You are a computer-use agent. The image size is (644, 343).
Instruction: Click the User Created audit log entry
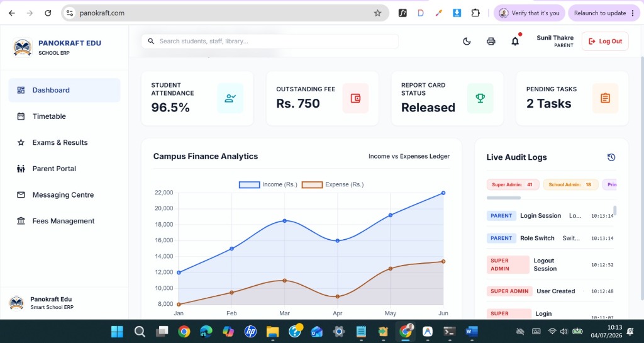coord(550,291)
